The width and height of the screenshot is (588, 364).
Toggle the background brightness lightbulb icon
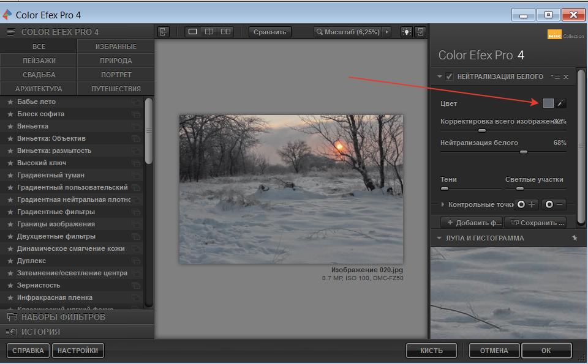[x=407, y=32]
